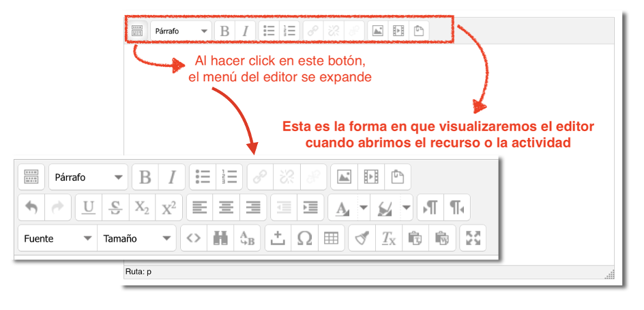
Task: Click the increase indent icon
Action: [310, 208]
